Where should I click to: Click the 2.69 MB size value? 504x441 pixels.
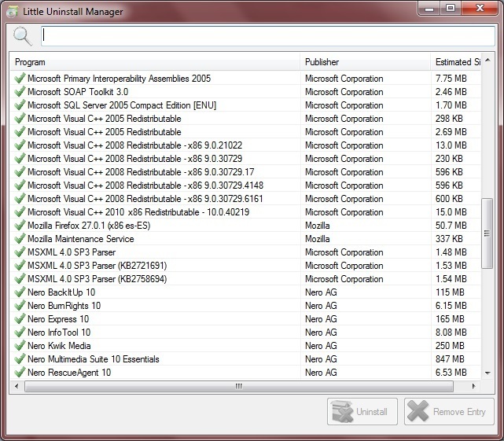coord(451,132)
